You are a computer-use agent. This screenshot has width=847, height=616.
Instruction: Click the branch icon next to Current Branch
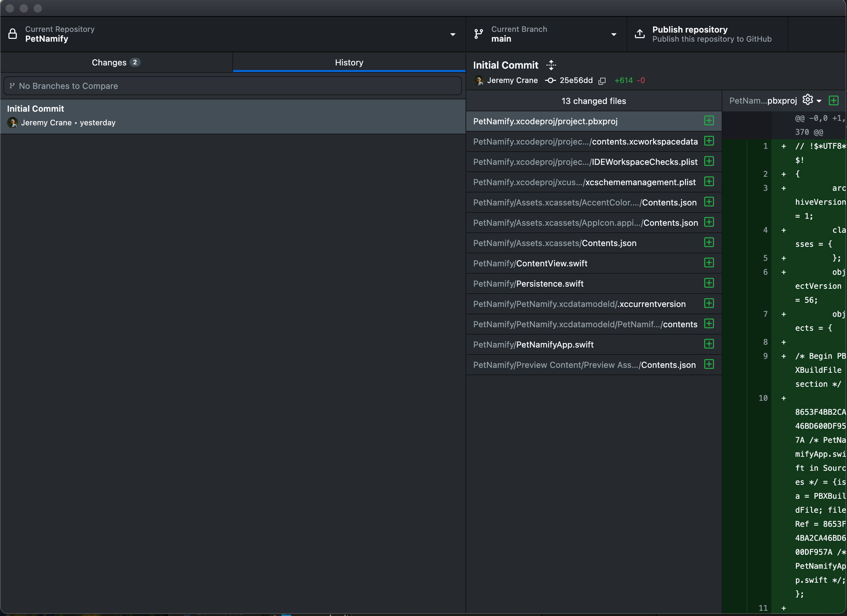478,34
